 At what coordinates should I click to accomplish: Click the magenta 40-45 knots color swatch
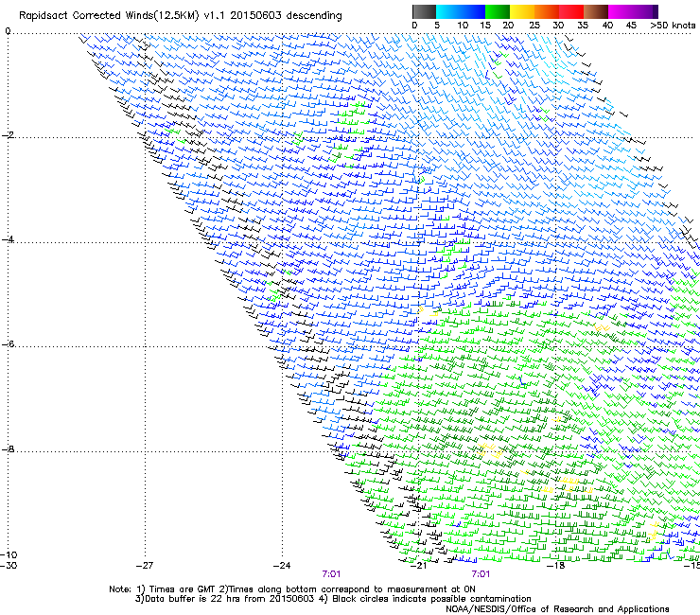coord(621,11)
